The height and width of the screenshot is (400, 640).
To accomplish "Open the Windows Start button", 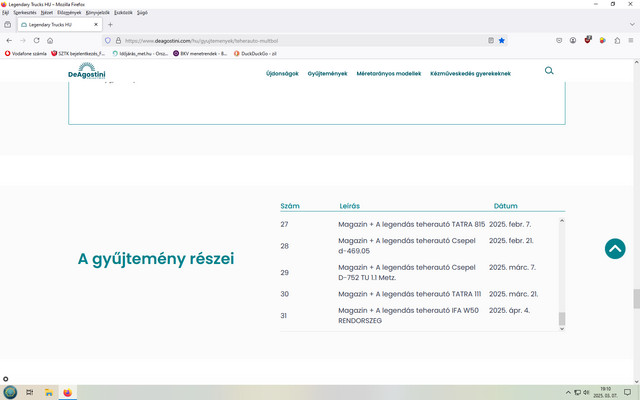I will click(10, 392).
